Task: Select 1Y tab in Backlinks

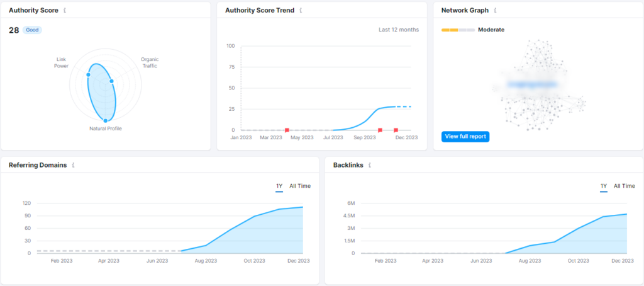Action: tap(604, 186)
